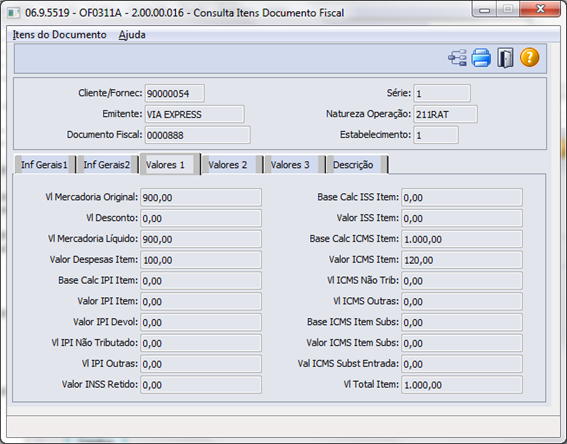
Task: Click the Valor Despesas Item field
Action: coord(201,260)
